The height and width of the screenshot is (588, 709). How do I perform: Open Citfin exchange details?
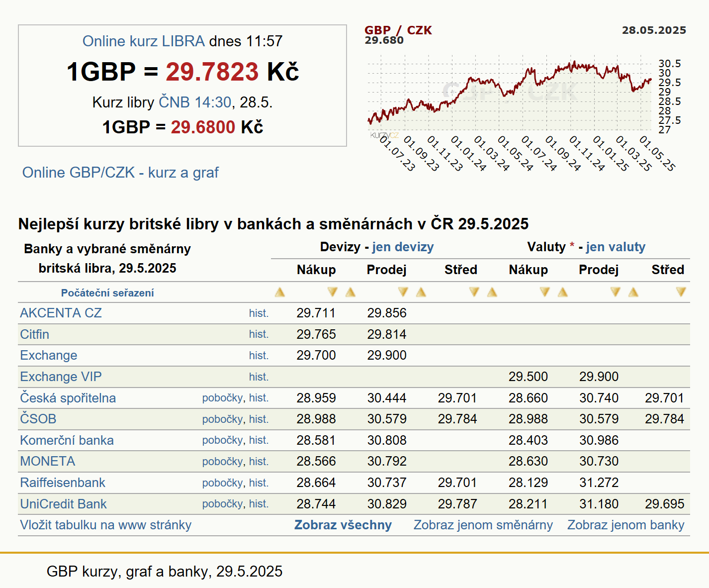coord(34,334)
